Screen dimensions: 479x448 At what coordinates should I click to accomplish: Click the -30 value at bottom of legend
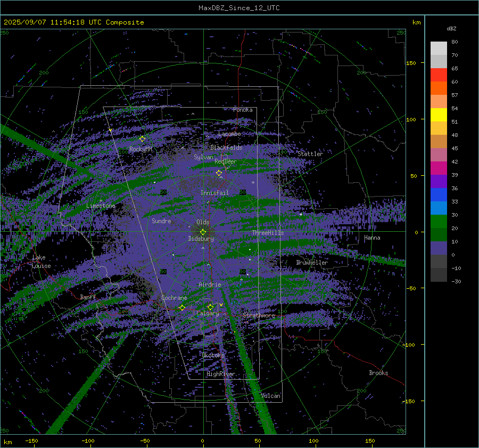pyautogui.click(x=457, y=281)
